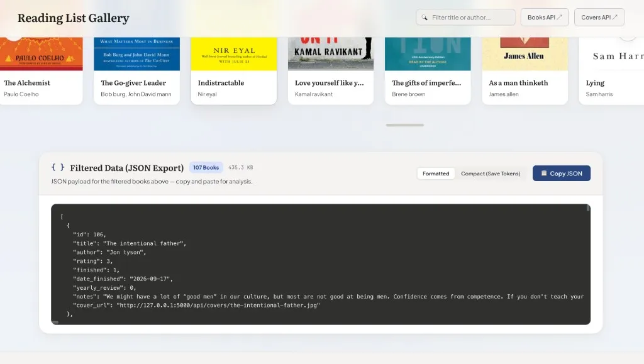Click the Filtered Data (JSON Export) heading
644x364 pixels.
click(126, 168)
